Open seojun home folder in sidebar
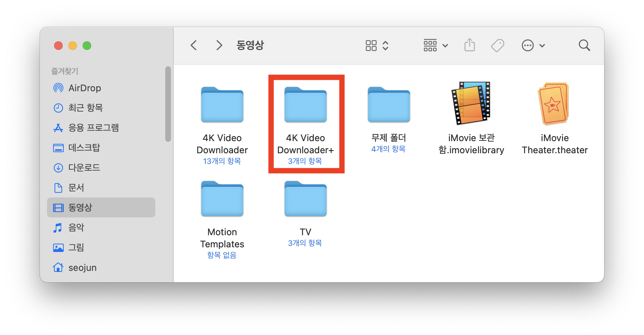The height and width of the screenshot is (335, 644). (101, 267)
